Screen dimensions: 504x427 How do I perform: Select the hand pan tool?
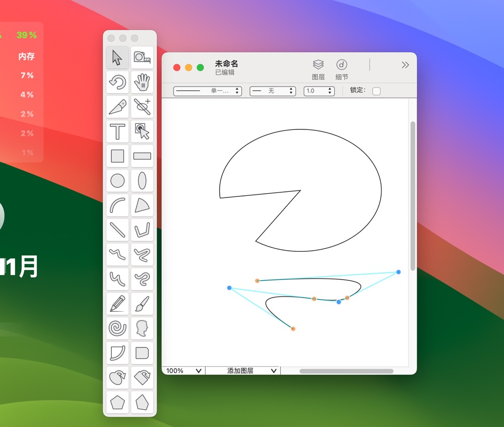tap(142, 83)
